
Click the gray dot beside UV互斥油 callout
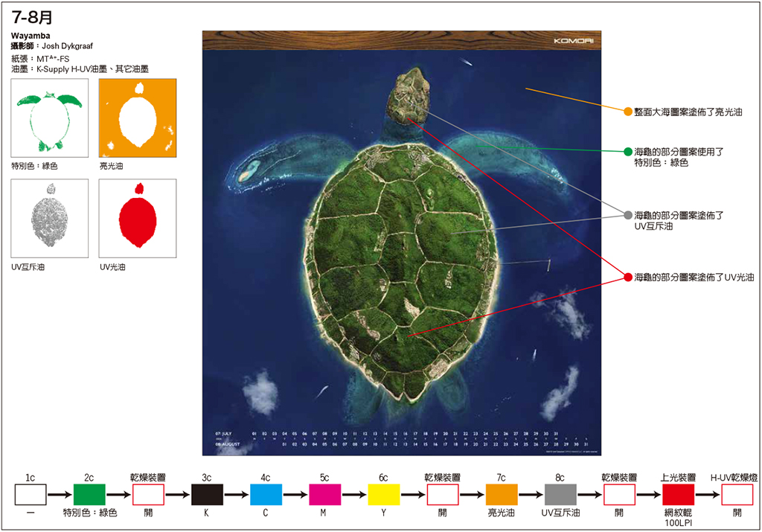coord(627,215)
